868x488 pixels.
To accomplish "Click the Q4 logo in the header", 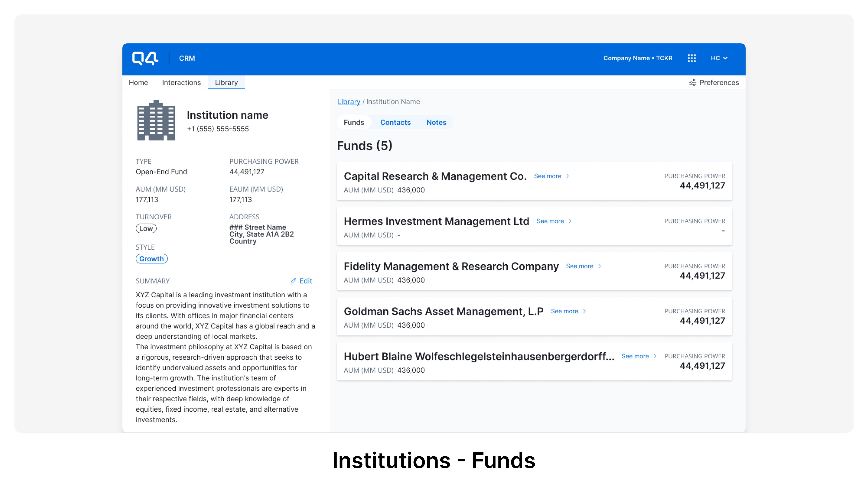I will pyautogui.click(x=145, y=58).
